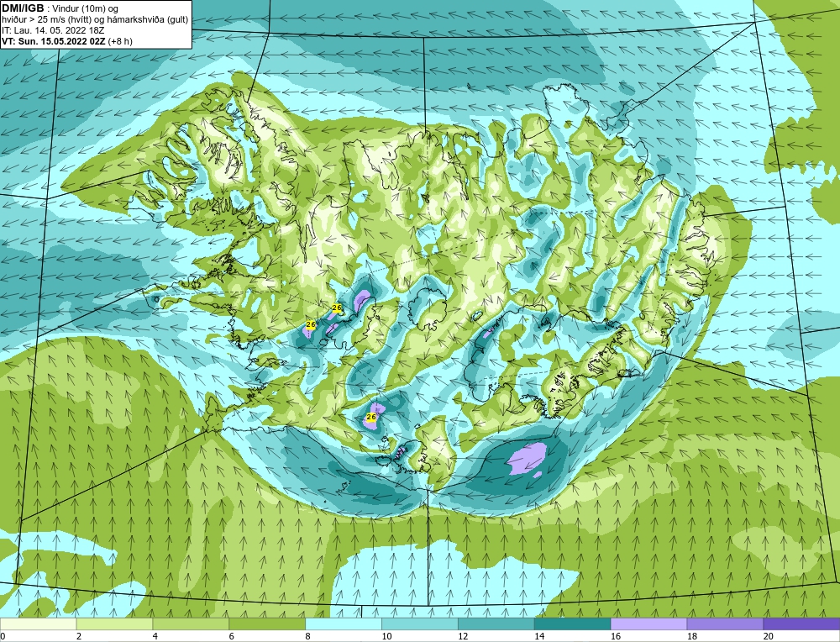Click legend scale number 4
The height and width of the screenshot is (642, 840).
pyautogui.click(x=155, y=636)
